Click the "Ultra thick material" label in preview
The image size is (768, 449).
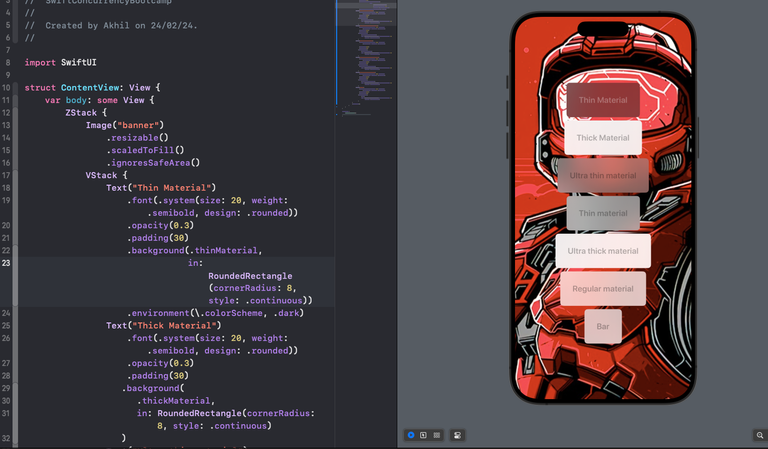pos(603,251)
